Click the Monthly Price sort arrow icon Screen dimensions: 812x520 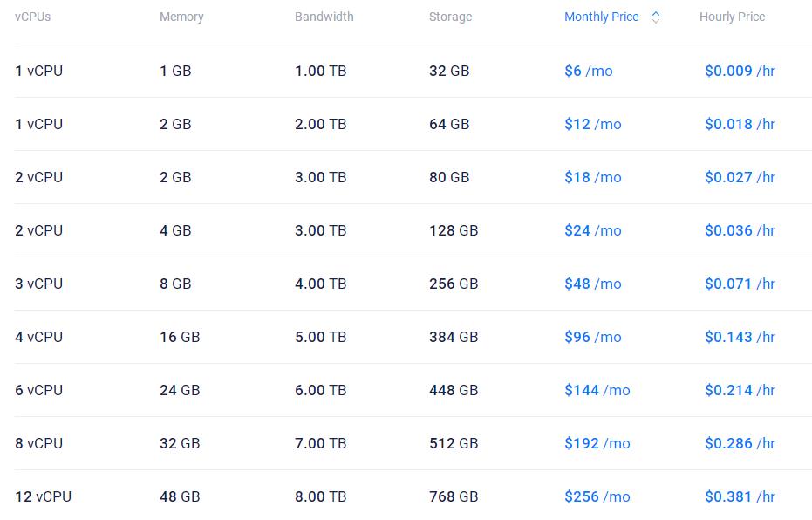point(656,17)
